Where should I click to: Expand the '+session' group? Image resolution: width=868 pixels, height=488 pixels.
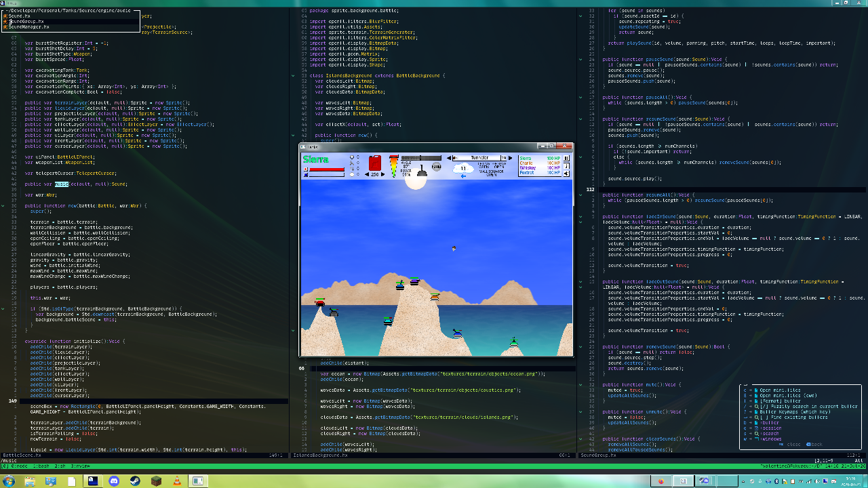tap(771, 428)
